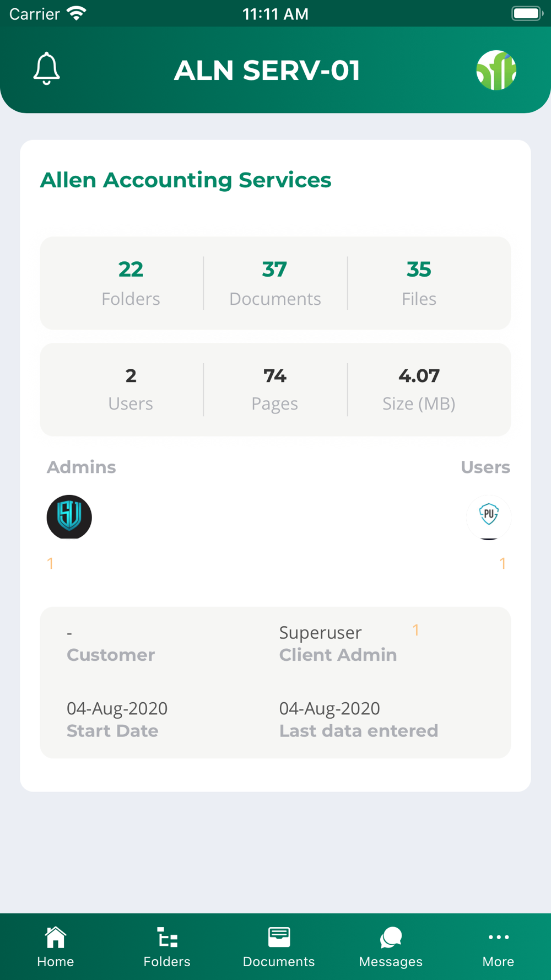551x980 pixels.
Task: Tap the green profile logo avatar
Action: [496, 70]
